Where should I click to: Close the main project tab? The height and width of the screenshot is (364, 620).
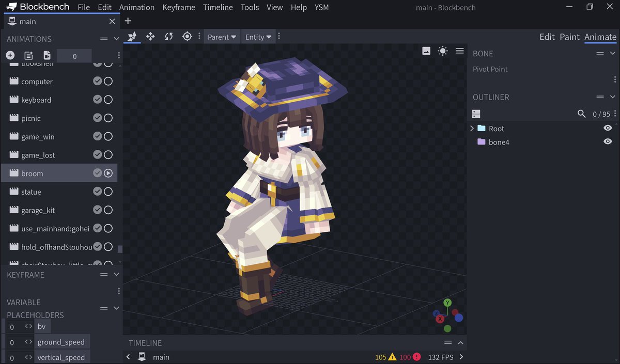(112, 22)
